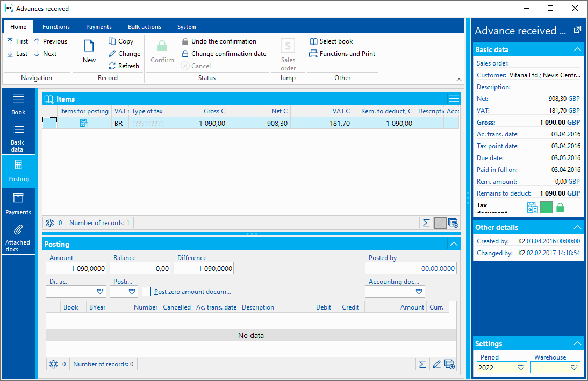
Task: Click Items asterisk filter icon
Action: [x=50, y=223]
